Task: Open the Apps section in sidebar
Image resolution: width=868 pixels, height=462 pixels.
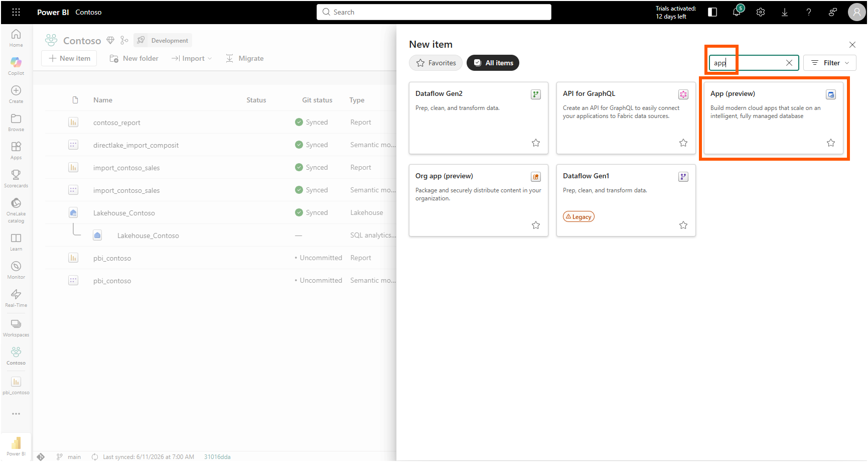Action: pos(16,150)
